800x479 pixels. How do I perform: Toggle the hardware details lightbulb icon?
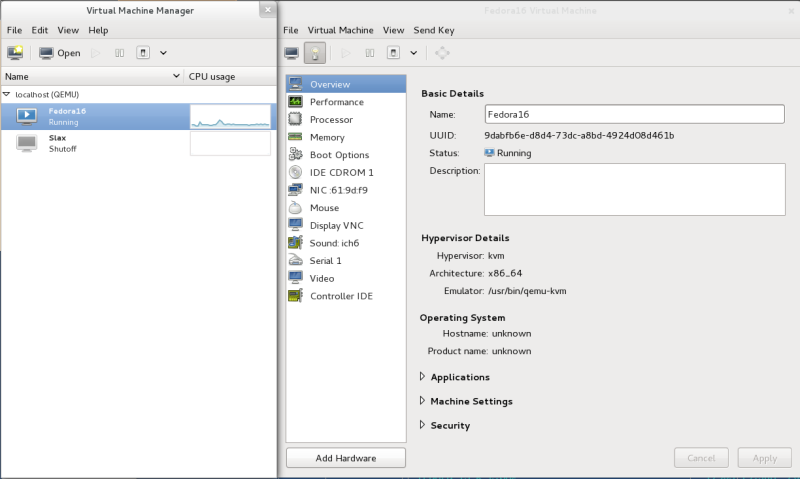[315, 53]
